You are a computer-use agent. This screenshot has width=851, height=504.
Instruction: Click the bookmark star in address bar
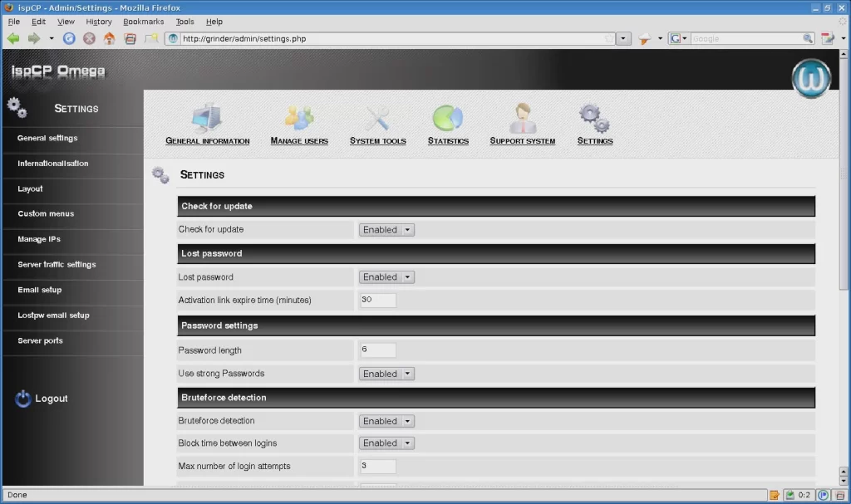coord(609,38)
